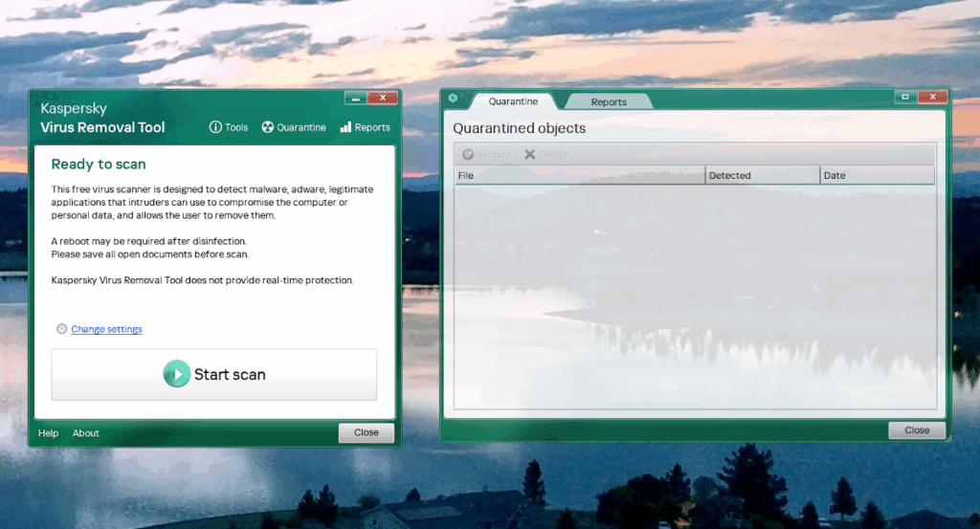980x529 pixels.
Task: Click the Kaspersky Virus Removal Tool title
Action: [x=102, y=118]
